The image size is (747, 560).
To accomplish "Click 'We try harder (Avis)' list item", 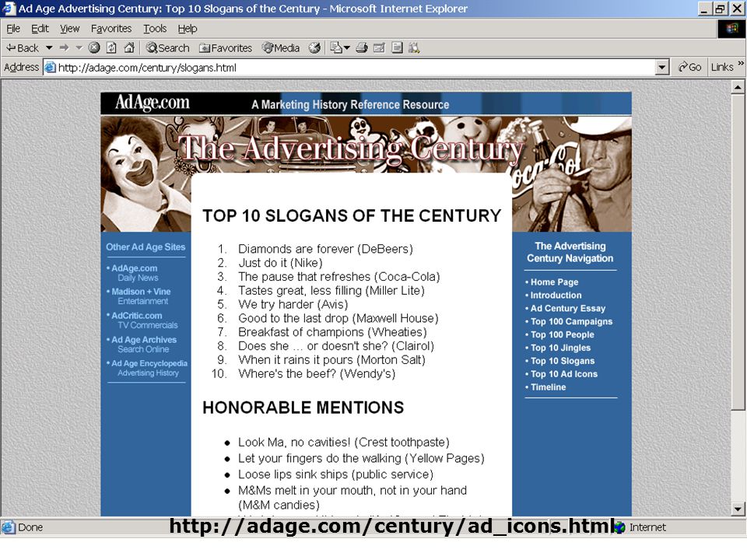I will click(x=293, y=304).
